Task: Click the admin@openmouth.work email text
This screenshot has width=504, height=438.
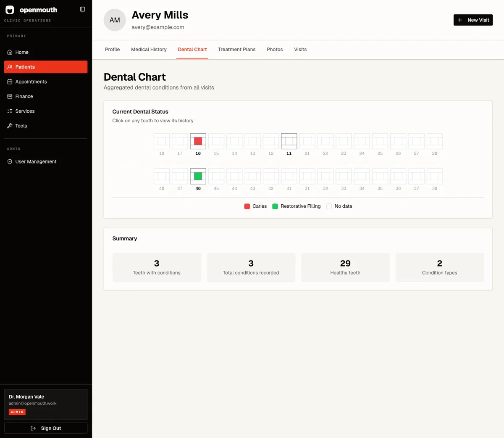Action: point(33,404)
